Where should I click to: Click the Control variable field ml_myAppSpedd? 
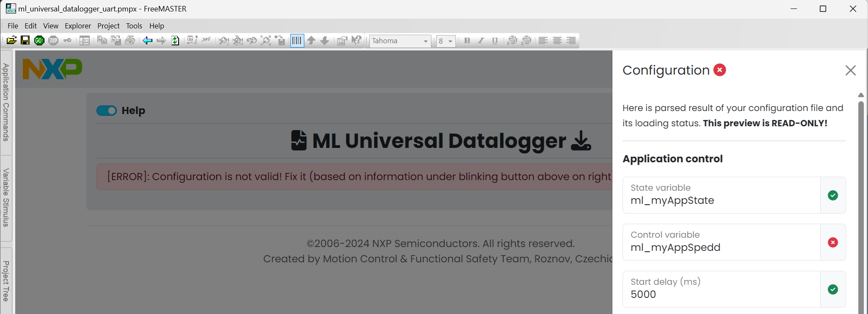[722, 242]
